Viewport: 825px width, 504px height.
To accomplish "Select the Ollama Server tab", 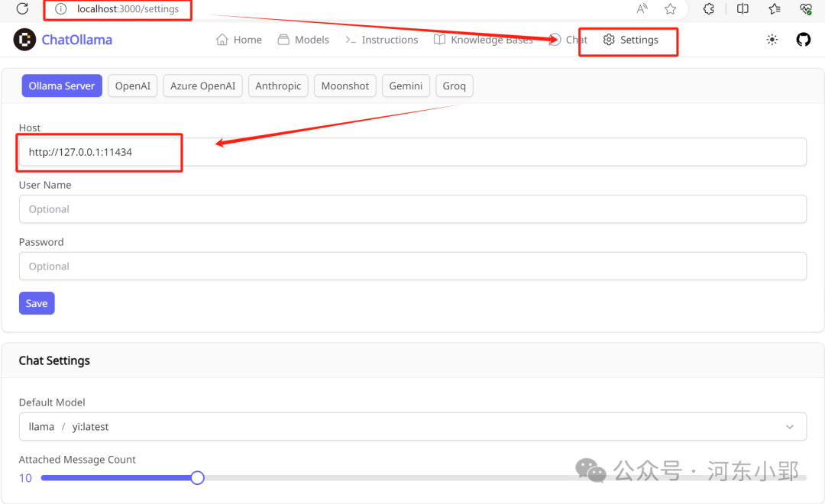I will (62, 86).
